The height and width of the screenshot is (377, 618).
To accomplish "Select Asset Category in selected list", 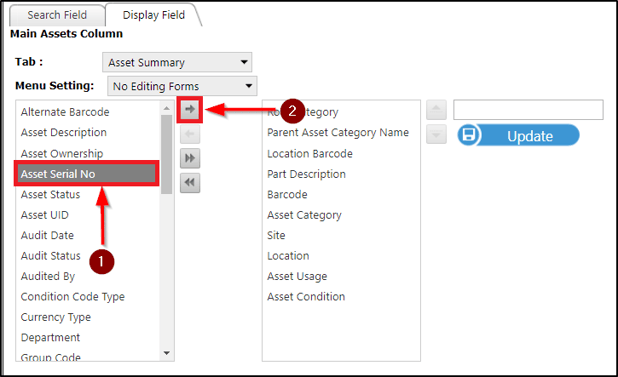I will (x=304, y=215).
